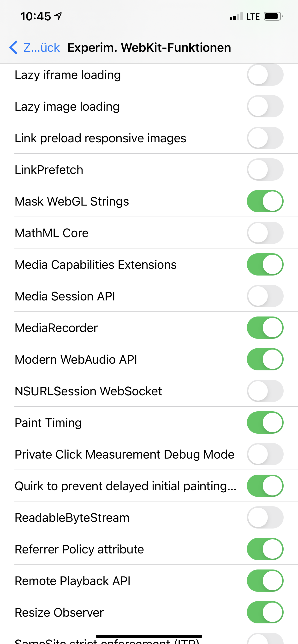Image resolution: width=298 pixels, height=644 pixels.
Task: Tap the Resize Observer row label
Action: pyautogui.click(x=59, y=613)
